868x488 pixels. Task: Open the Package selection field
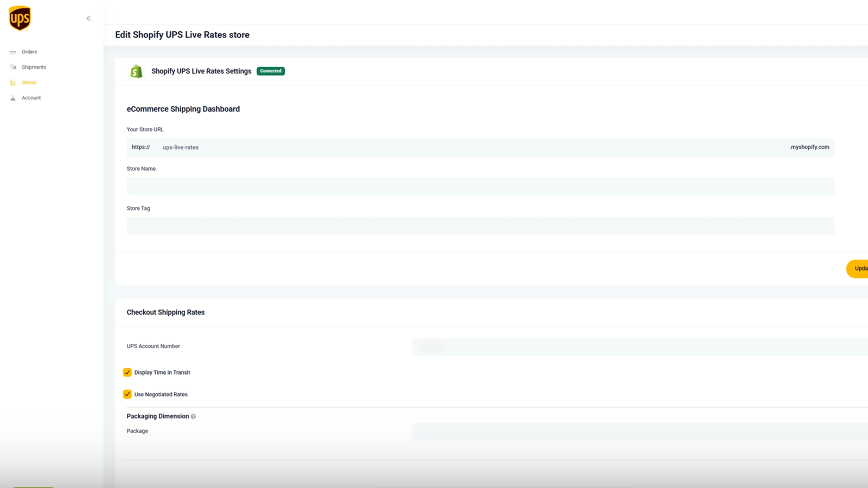pos(640,432)
